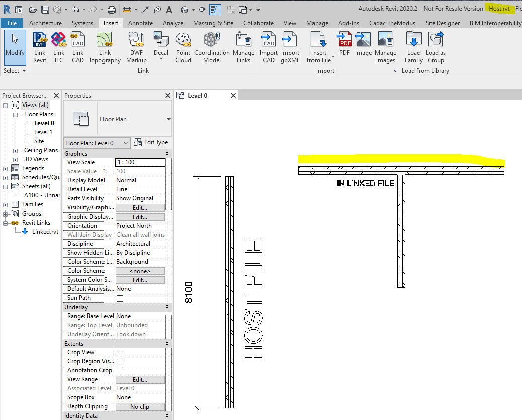The width and height of the screenshot is (522, 420).
Task: Open Manage Images
Action: click(x=385, y=47)
